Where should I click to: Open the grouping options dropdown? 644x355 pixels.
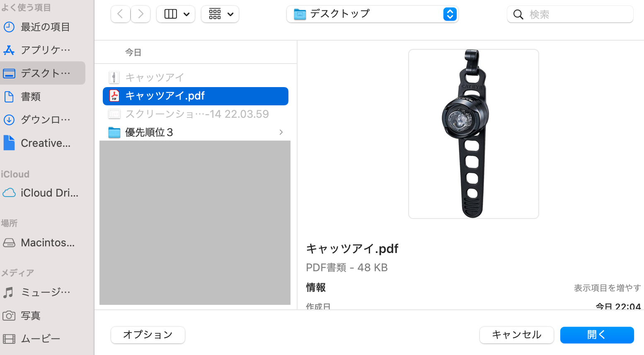coord(220,14)
